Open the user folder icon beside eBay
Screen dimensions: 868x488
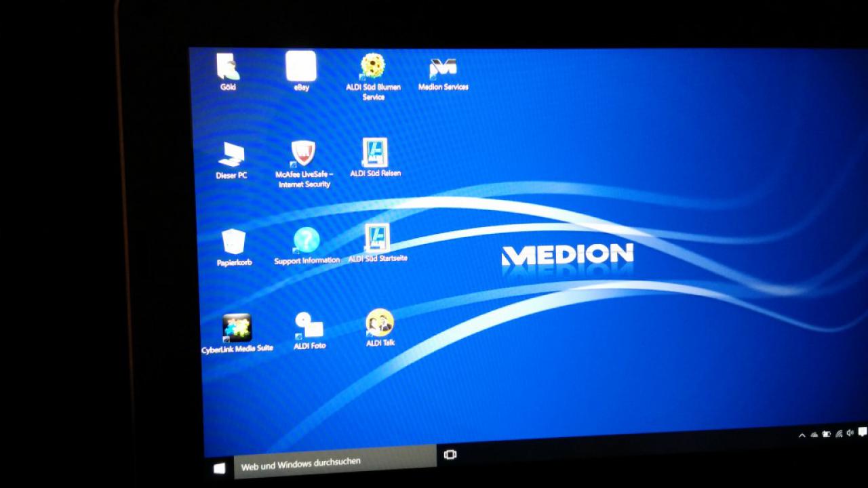click(x=228, y=72)
